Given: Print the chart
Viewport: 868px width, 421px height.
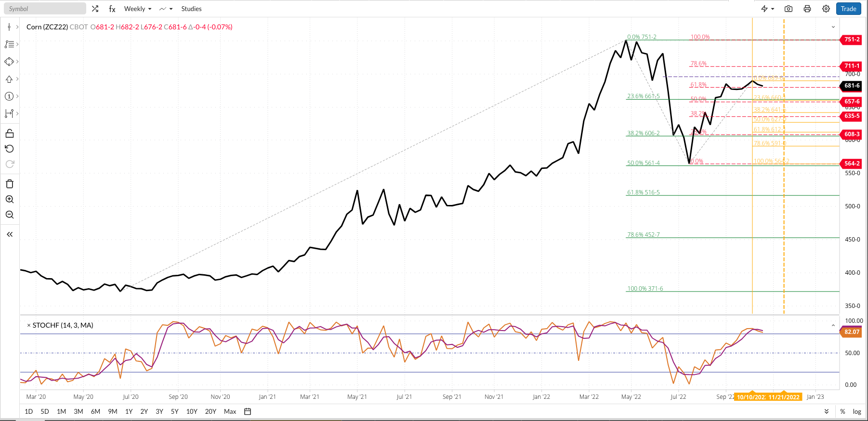Looking at the screenshot, I should tap(807, 9).
